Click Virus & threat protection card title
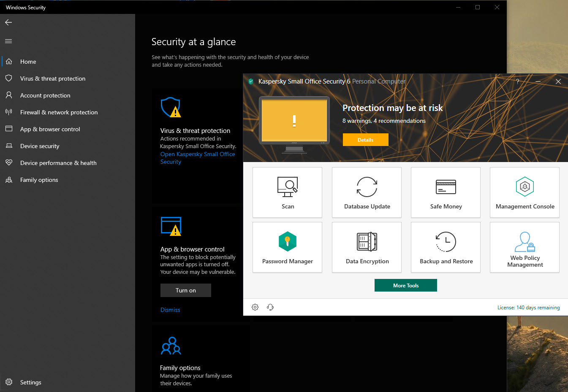This screenshot has width=568, height=392. coord(195,131)
